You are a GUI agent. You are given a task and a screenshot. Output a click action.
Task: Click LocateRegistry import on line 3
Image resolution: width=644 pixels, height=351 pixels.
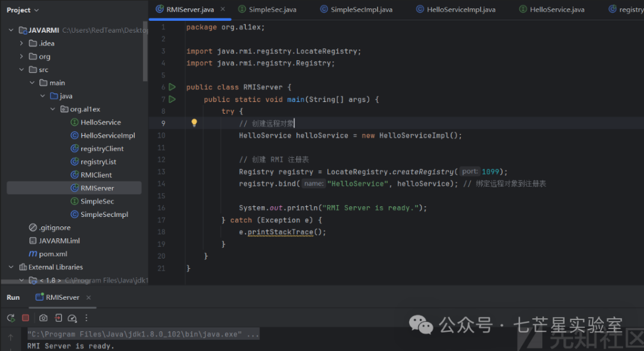click(327, 51)
